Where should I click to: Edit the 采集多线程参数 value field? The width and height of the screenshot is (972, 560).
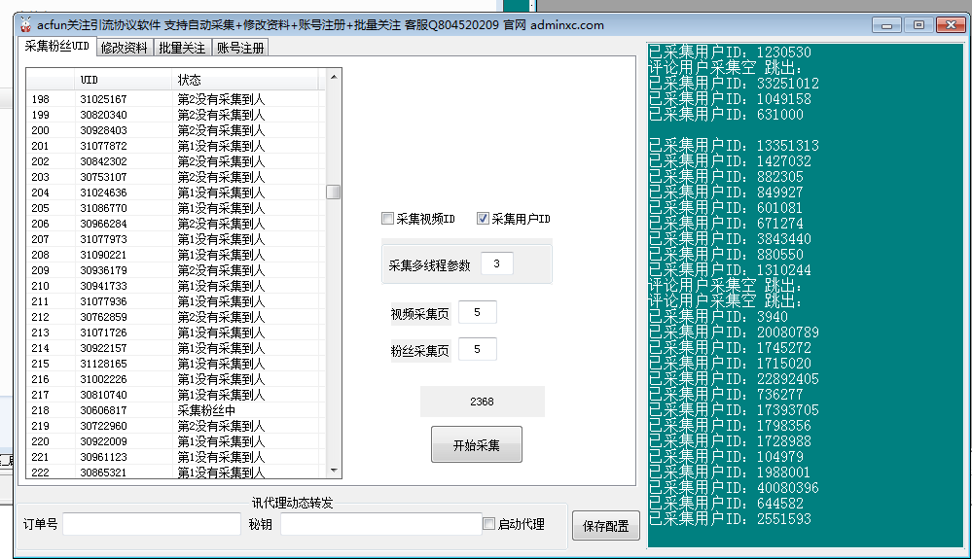[x=496, y=262]
